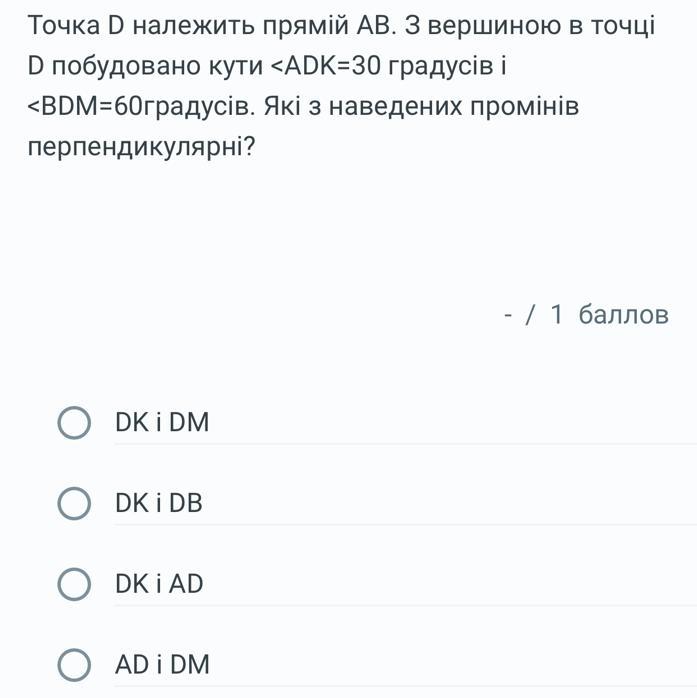Screen dimensions: 697x698
Task: Click the 'DK і AD' answer label text
Action: point(158,584)
